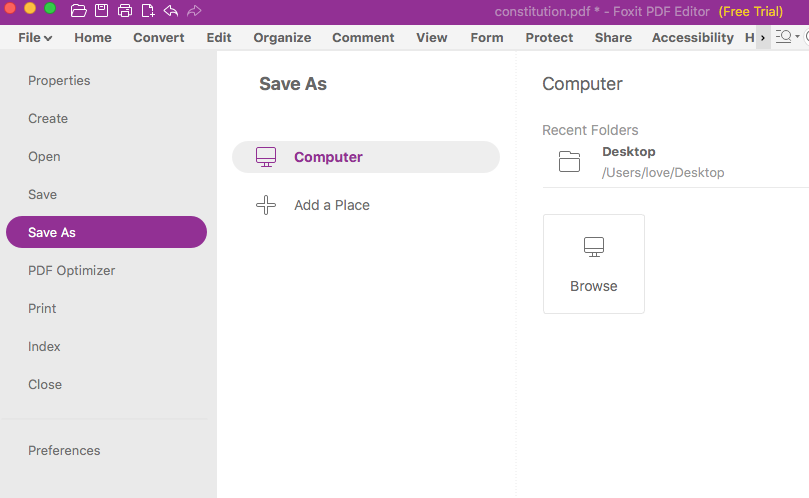Switch to the Convert tab
Screen dimensions: 809x498
coord(159,38)
